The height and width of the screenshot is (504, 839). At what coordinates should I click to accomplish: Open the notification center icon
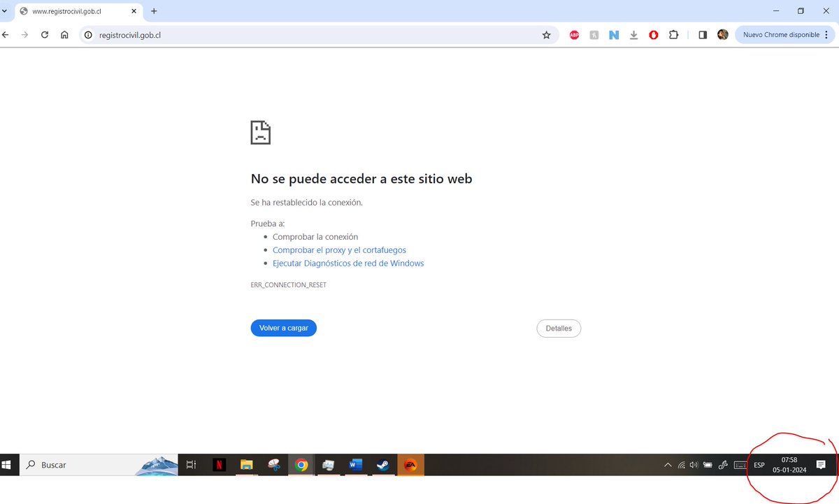[x=821, y=464]
